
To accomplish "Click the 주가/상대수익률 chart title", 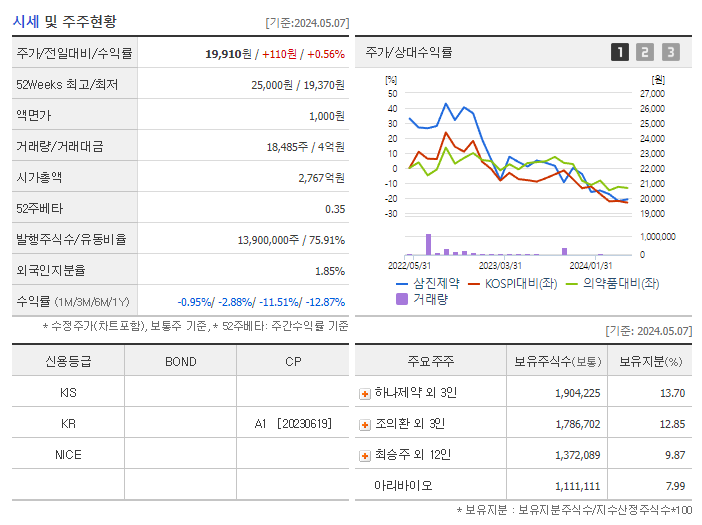I will coord(409,52).
